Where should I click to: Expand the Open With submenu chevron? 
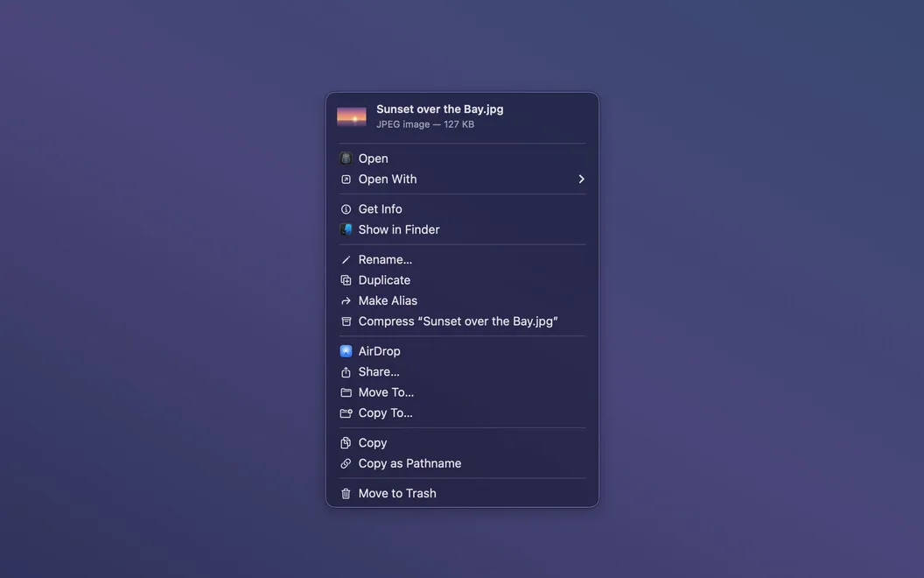pyautogui.click(x=581, y=180)
